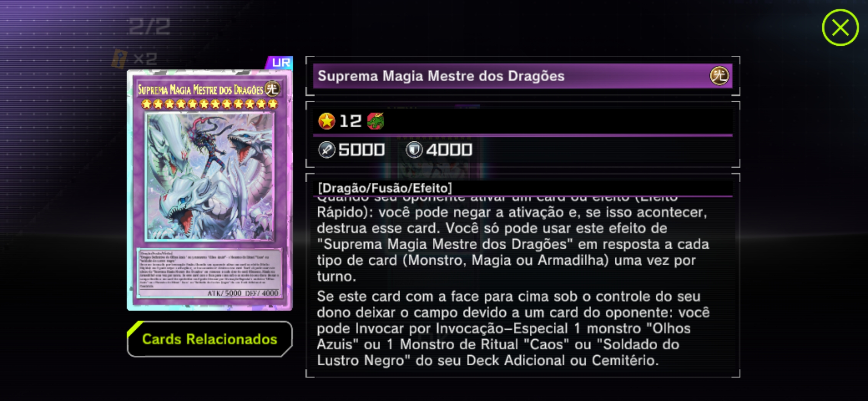
Task: Select the ATK sword icon
Action: point(326,150)
